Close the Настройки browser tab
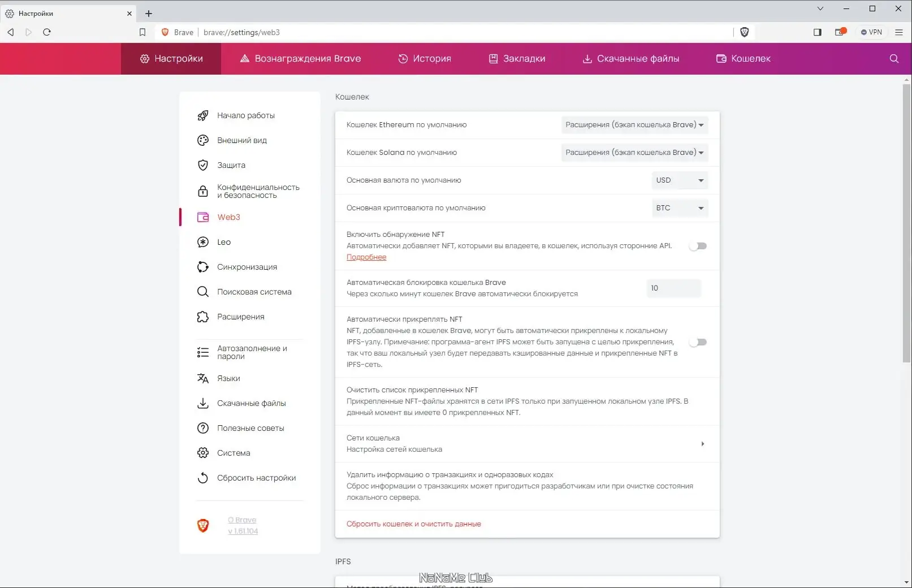This screenshot has width=912, height=588. click(x=129, y=14)
